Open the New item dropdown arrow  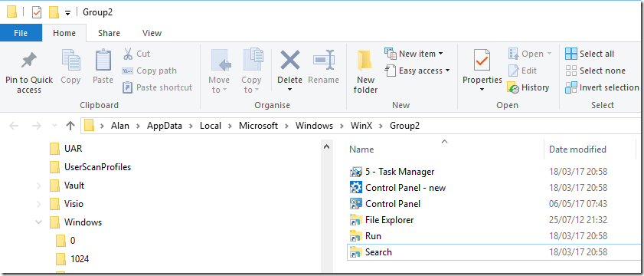point(441,54)
